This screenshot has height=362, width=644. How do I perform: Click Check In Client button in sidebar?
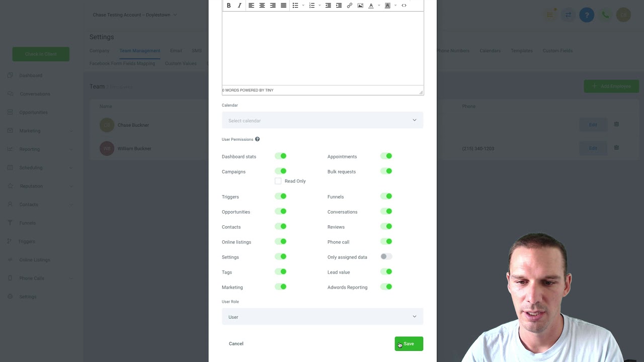(41, 54)
